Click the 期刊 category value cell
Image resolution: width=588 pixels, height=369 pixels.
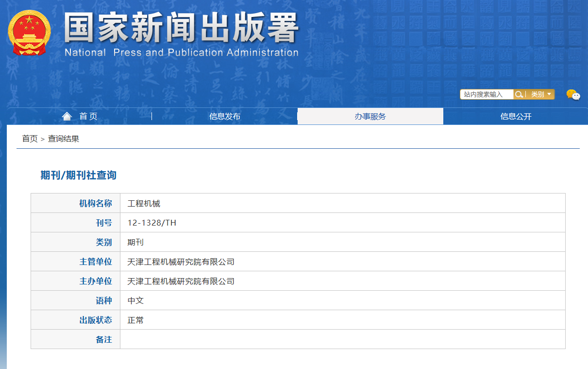(x=343, y=242)
